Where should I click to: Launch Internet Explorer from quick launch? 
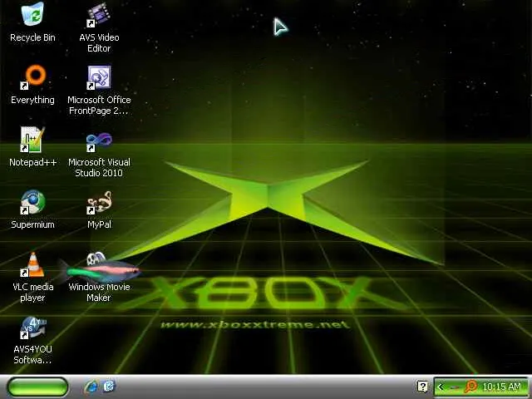click(x=91, y=387)
